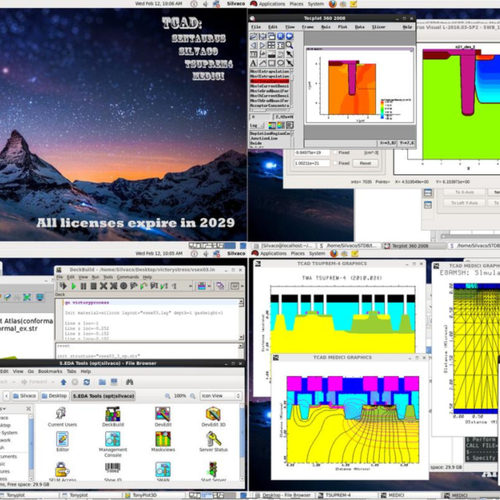500x500 pixels.
Task: Click the Desktop breadcrumb button
Action: tap(54, 396)
